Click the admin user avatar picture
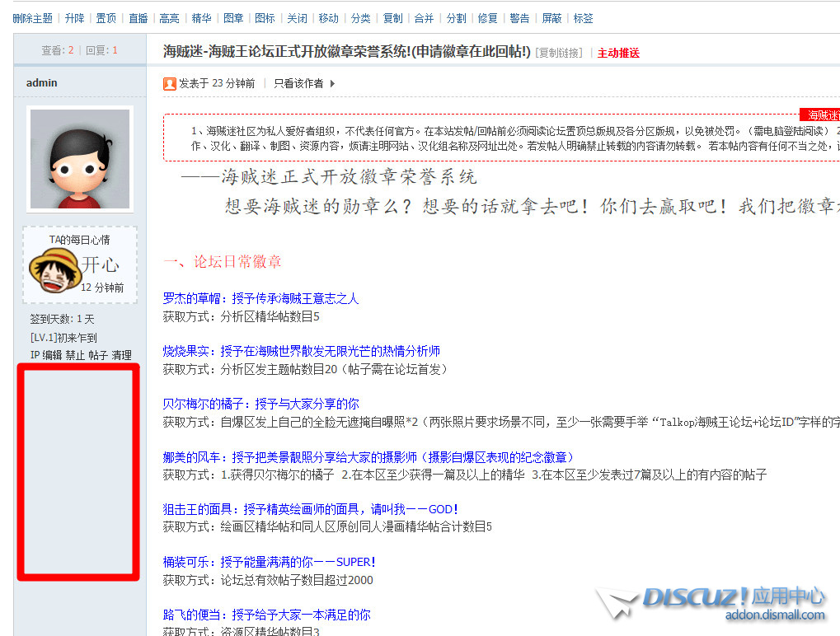The height and width of the screenshot is (636, 840). (80, 159)
